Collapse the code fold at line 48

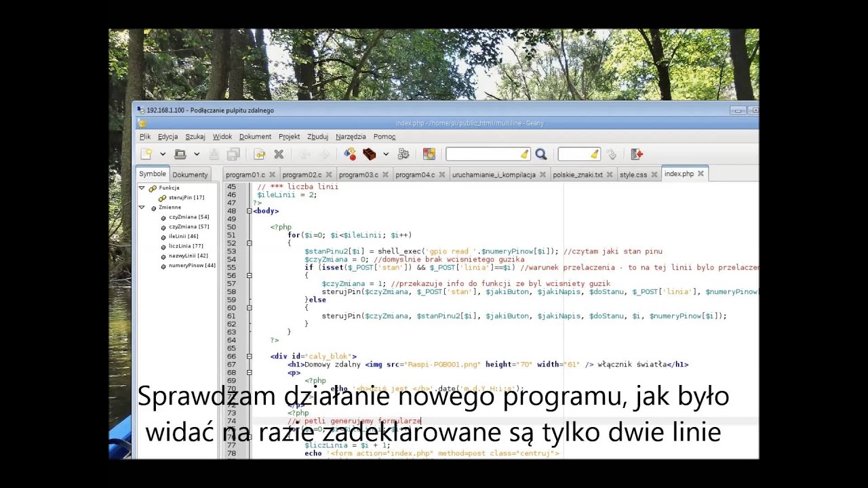pos(250,211)
